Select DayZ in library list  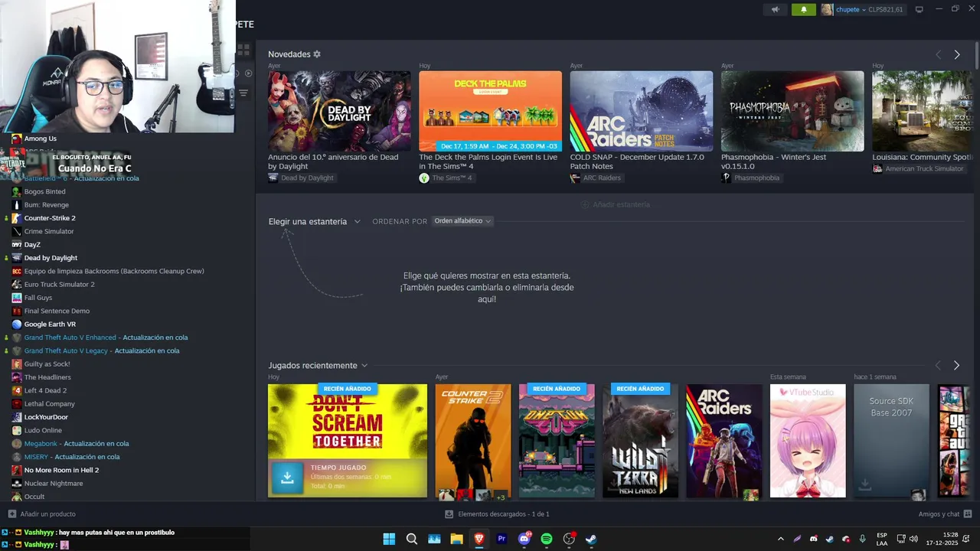[x=32, y=245]
